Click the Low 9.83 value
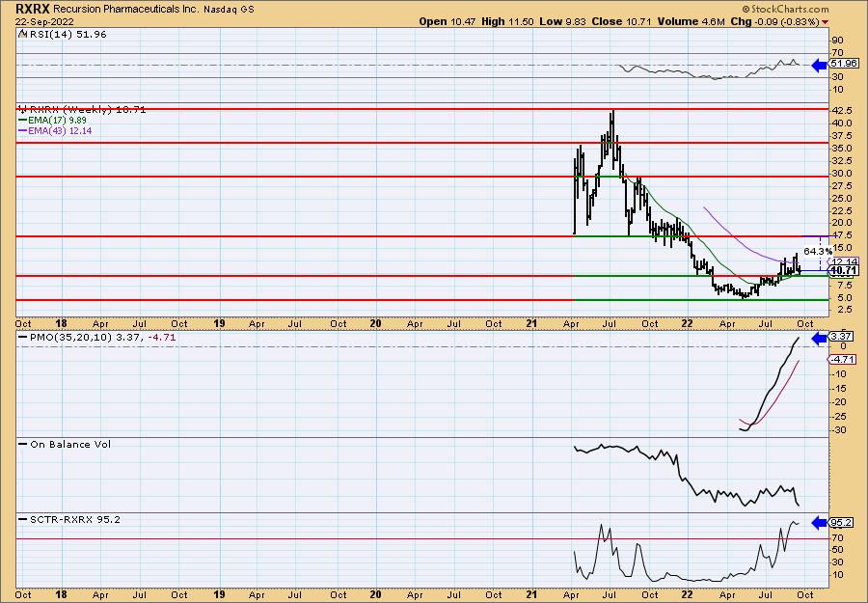This screenshot has width=868, height=603. 562,21
